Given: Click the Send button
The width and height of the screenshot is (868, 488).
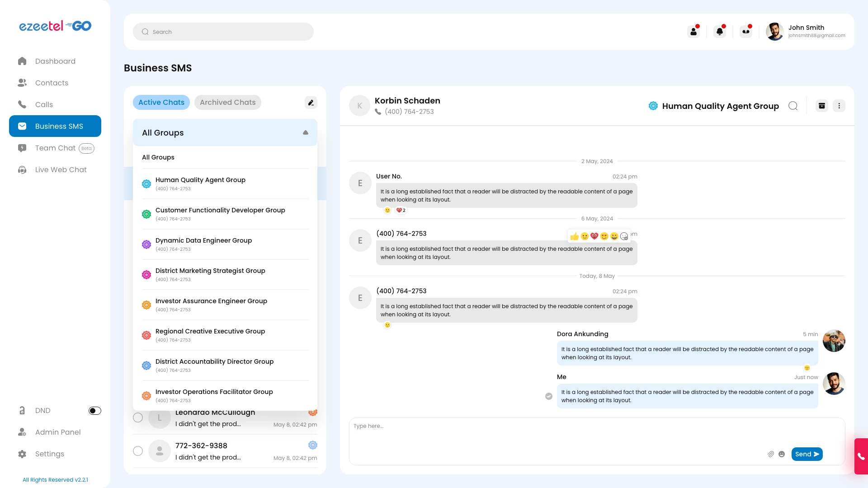Looking at the screenshot, I should point(807,454).
